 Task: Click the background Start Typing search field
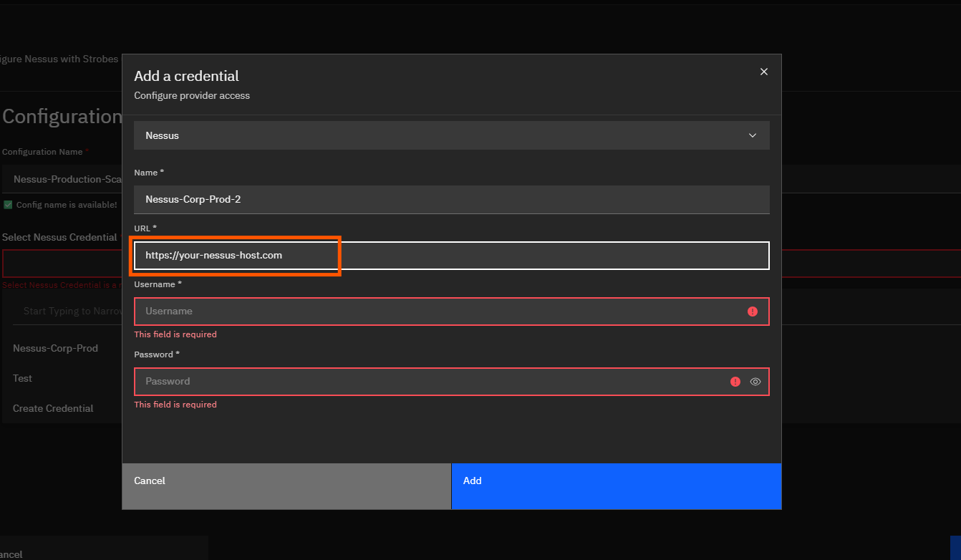67,312
